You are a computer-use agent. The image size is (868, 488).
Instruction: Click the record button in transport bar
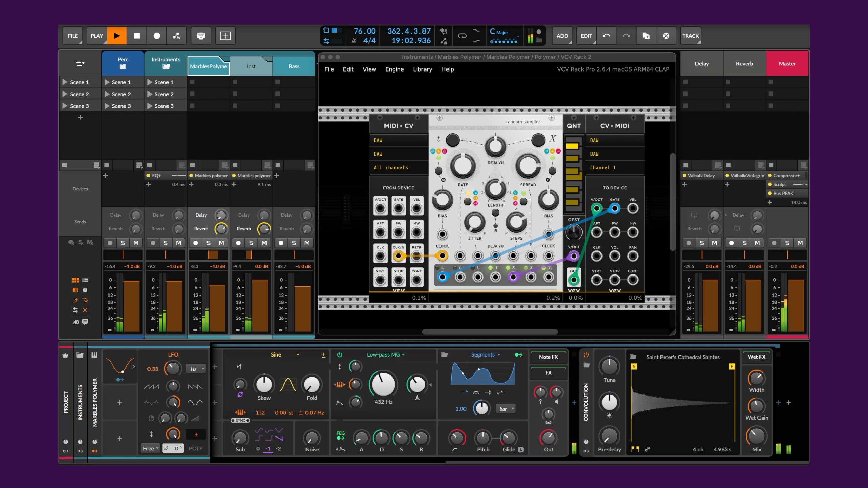pos(157,36)
